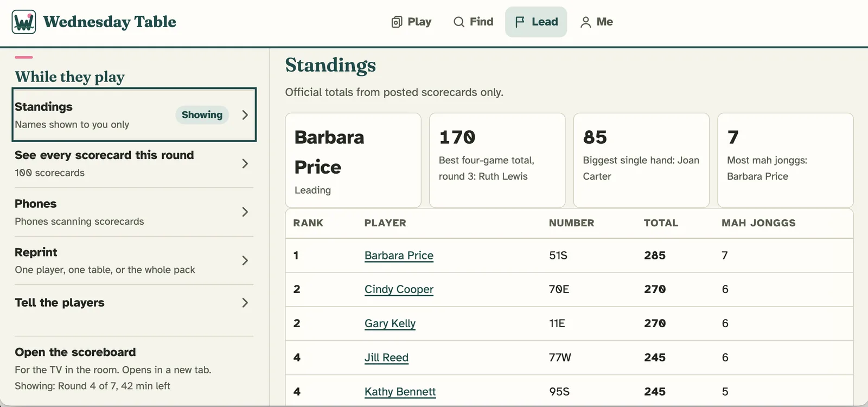
Task: Open the Phones scanning scorecards item
Action: pyautogui.click(x=134, y=212)
